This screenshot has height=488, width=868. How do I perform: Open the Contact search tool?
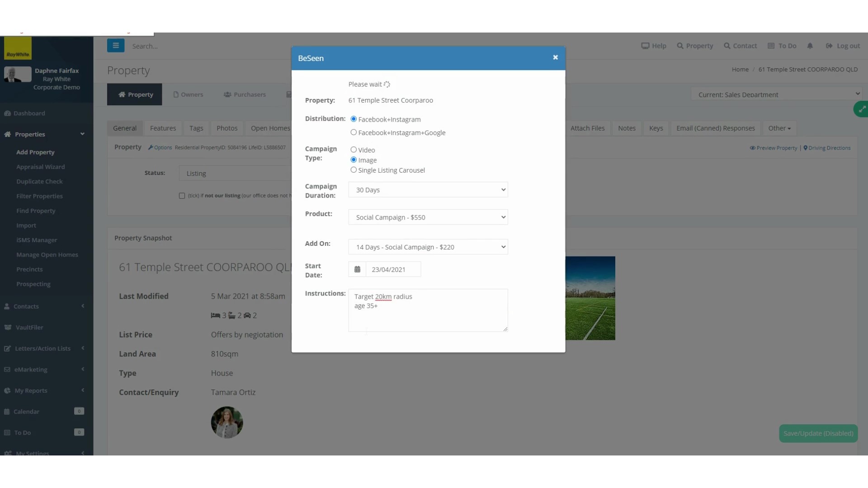point(740,46)
